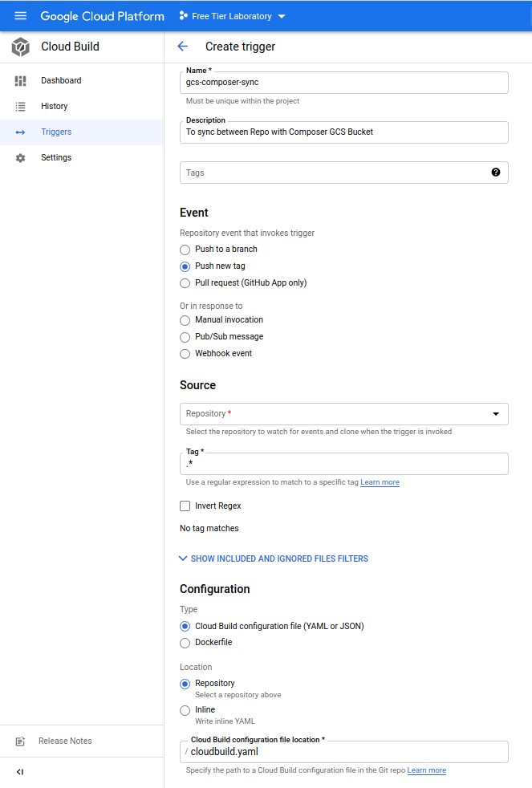The height and width of the screenshot is (788, 532).
Task: Click the Cloud Build header text in the sidebar
Action: (x=71, y=47)
